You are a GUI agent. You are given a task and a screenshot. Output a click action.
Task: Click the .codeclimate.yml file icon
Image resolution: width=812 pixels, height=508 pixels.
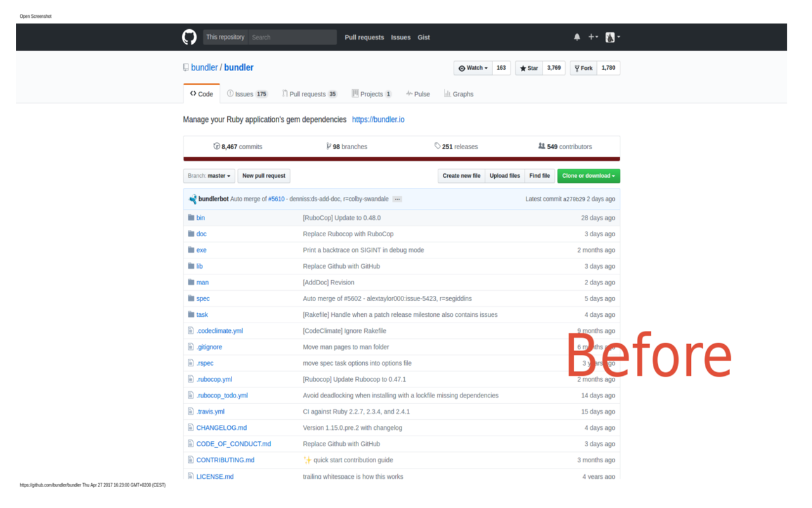(190, 331)
